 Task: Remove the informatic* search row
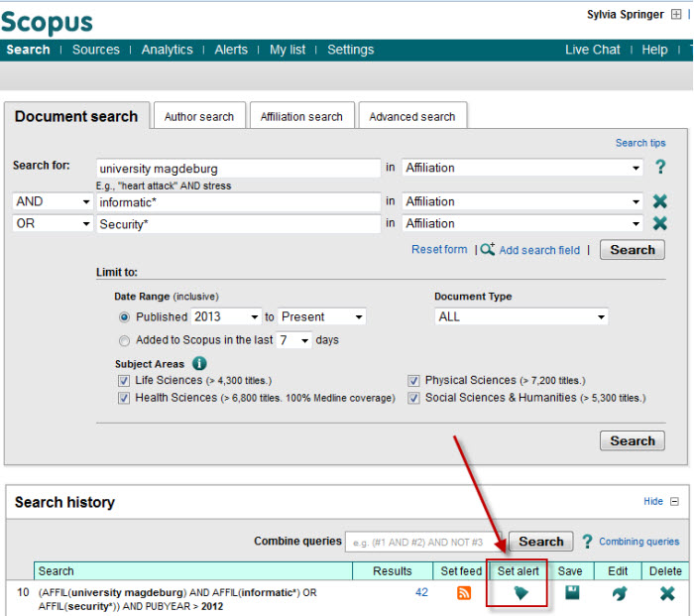tap(659, 201)
